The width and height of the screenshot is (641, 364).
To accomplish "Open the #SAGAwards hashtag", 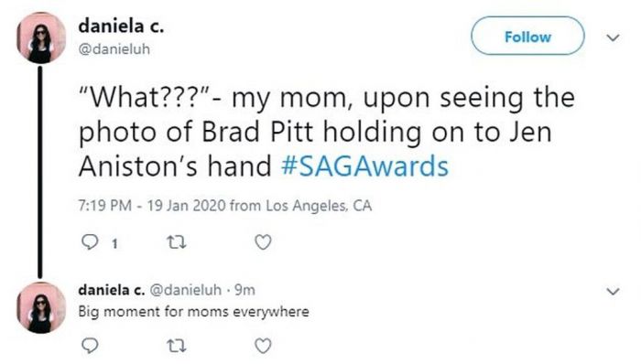I will click(x=365, y=166).
